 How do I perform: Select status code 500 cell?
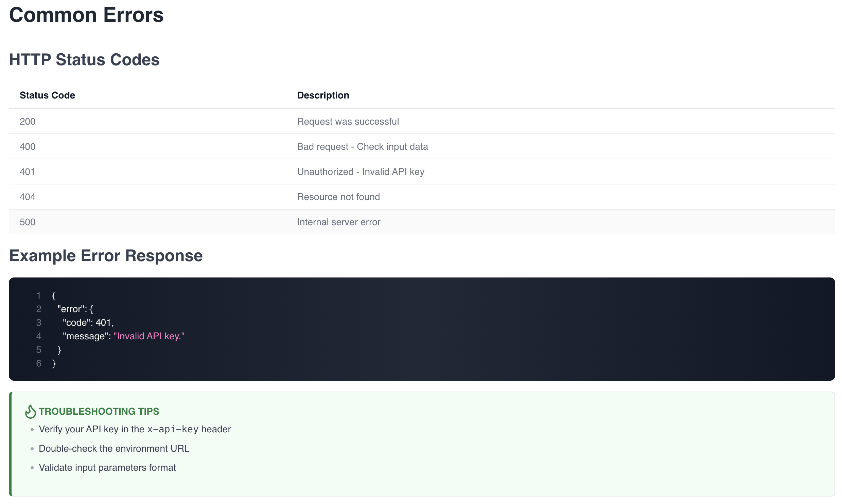click(28, 222)
